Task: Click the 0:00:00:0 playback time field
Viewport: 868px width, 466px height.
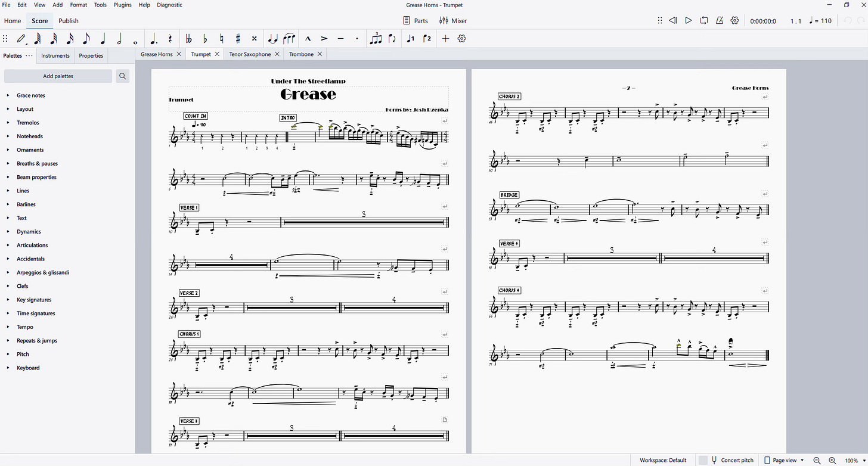Action: (763, 21)
